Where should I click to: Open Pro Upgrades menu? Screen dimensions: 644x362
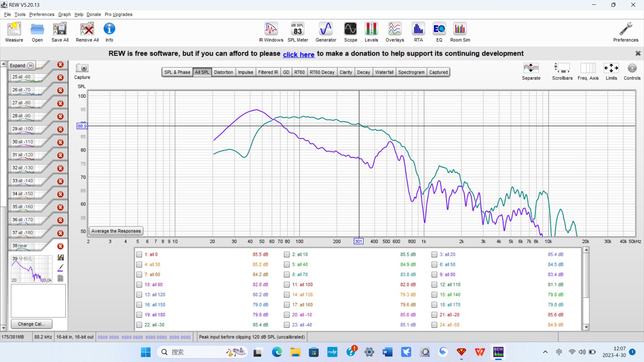pos(118,14)
